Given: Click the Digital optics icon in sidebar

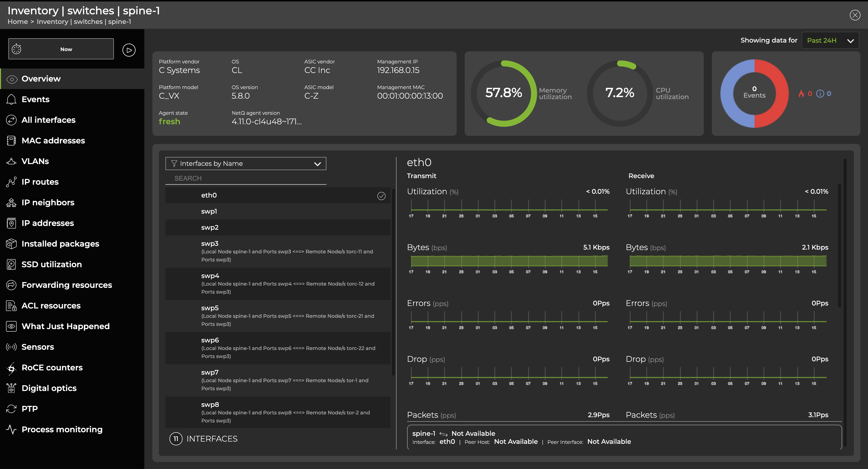Looking at the screenshot, I should click(11, 388).
